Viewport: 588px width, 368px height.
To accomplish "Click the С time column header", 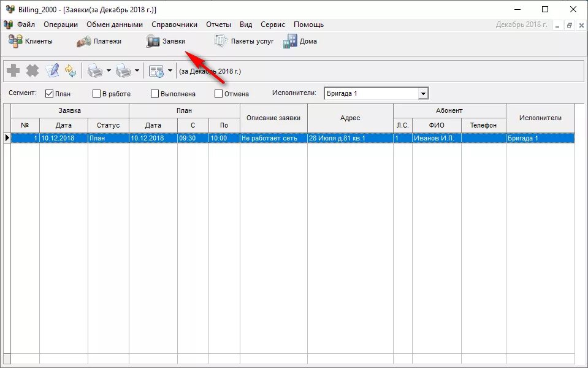I will 193,125.
